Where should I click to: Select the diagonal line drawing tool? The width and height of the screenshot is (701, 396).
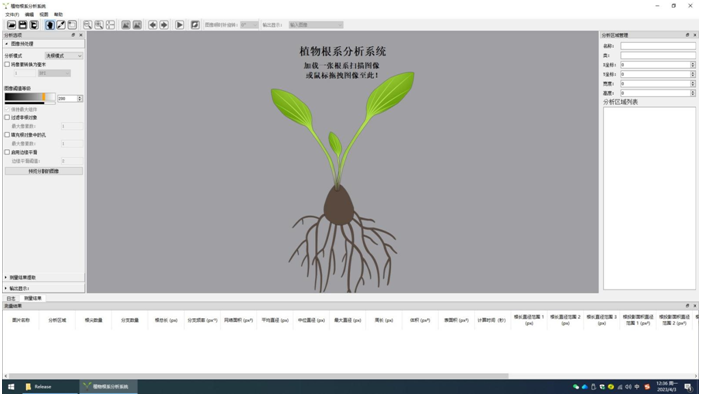coord(61,25)
